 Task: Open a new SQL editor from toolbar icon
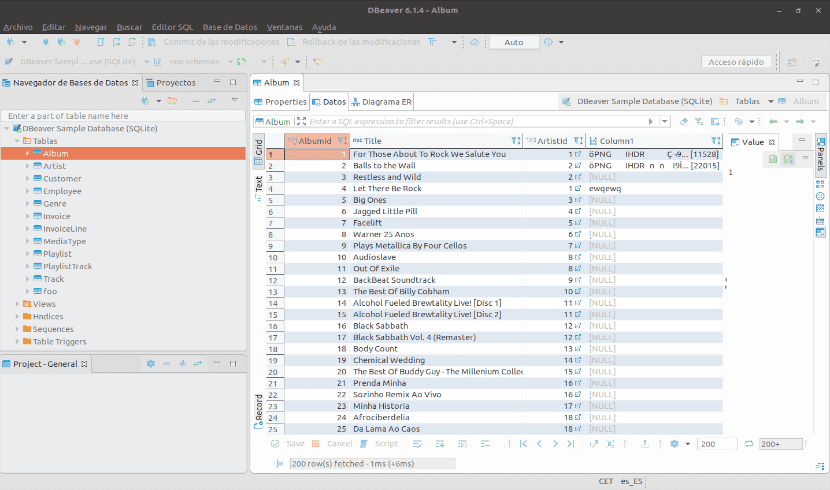tap(101, 42)
